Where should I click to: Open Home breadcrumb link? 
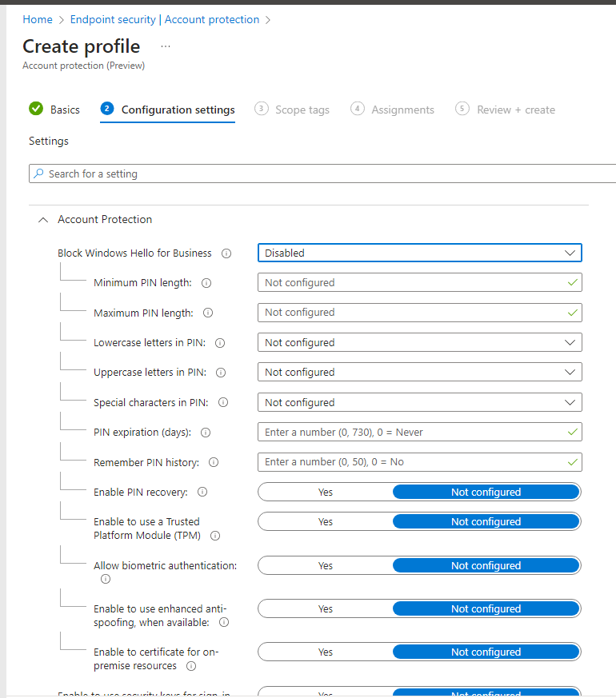(38, 19)
